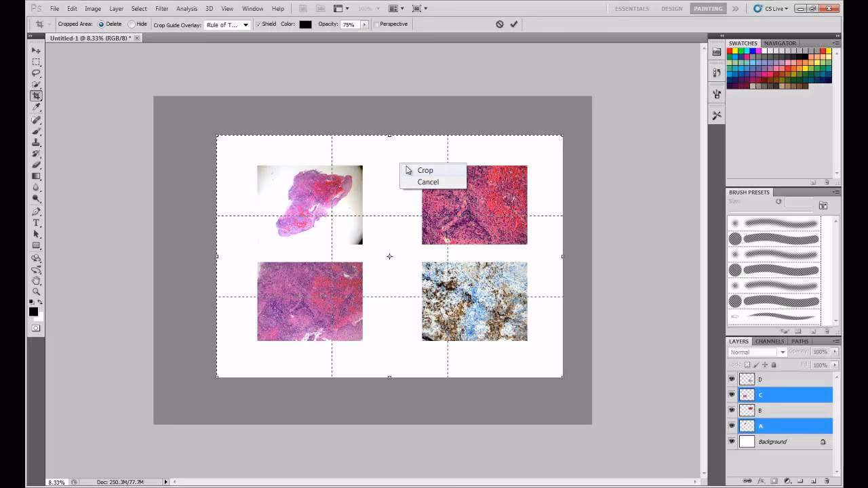
Task: Click the shield Color black swatch
Action: pos(305,24)
